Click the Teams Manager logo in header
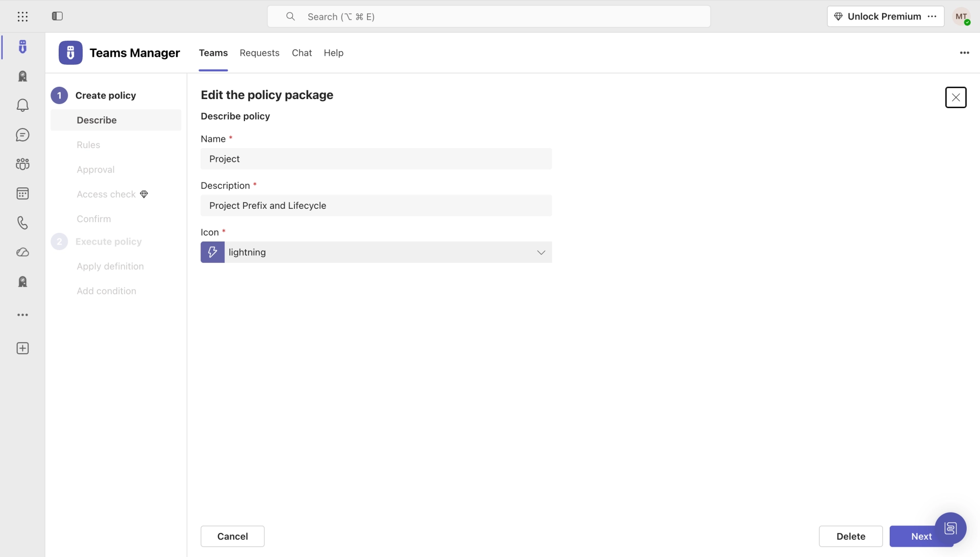This screenshot has height=557, width=980. (70, 53)
